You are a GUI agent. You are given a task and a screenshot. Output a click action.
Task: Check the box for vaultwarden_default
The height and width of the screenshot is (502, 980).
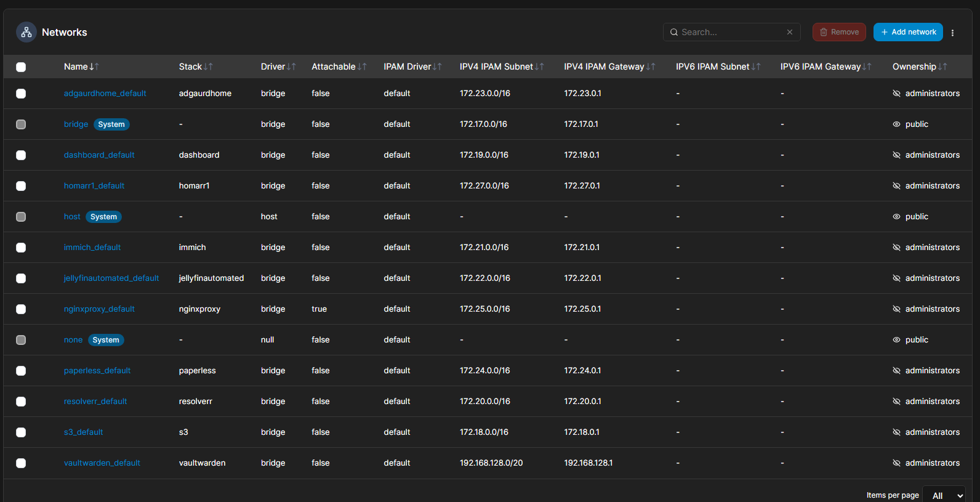21,463
